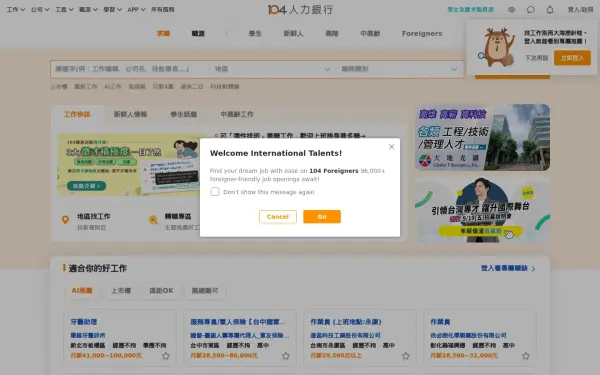Expand the APP top menu
600x375 pixels.
(136, 9)
